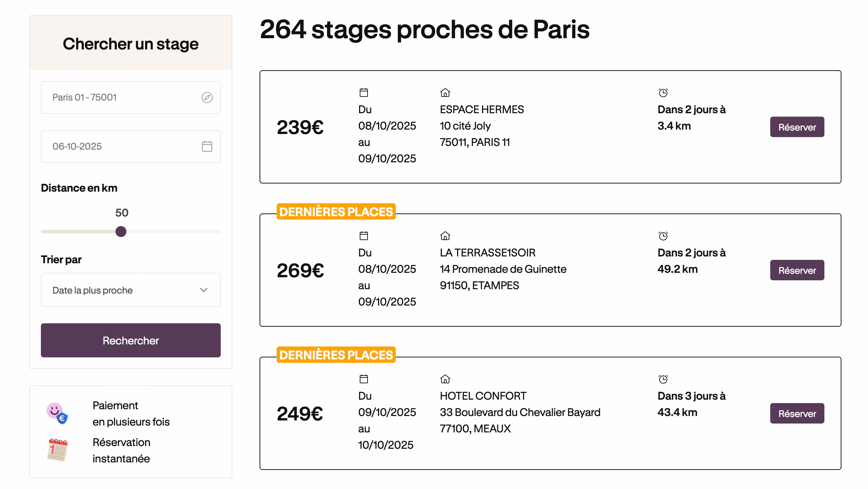Click the smiley euro payment icon
This screenshot has height=489, width=868.
(x=57, y=413)
